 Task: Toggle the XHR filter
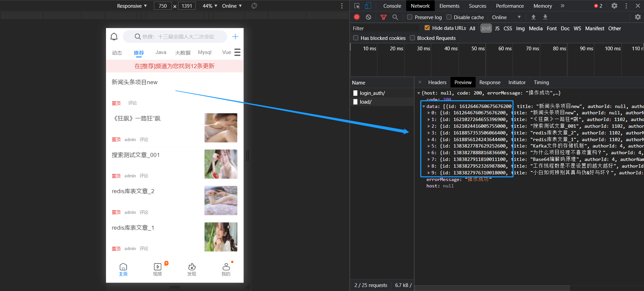[x=486, y=28]
